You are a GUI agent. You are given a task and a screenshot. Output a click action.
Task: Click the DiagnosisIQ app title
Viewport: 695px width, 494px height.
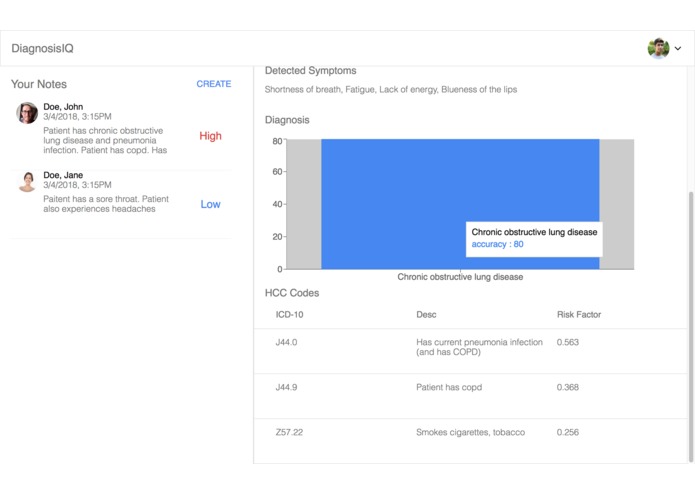tap(43, 48)
